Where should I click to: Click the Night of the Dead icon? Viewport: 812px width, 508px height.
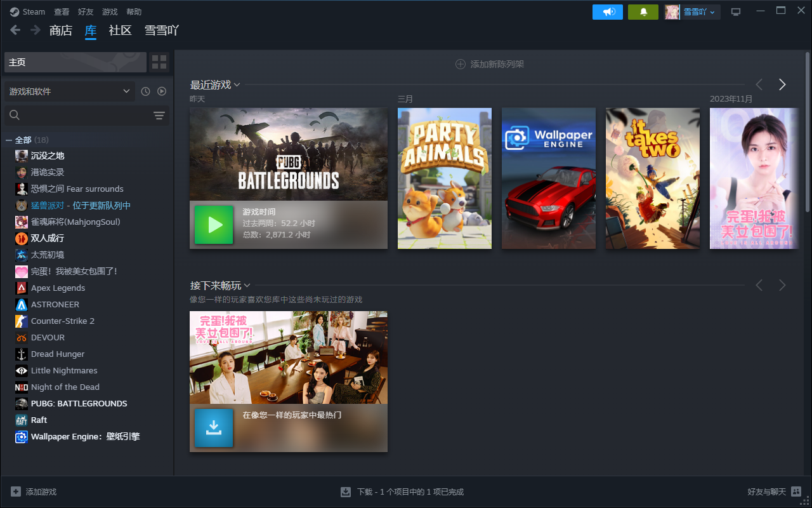point(22,387)
